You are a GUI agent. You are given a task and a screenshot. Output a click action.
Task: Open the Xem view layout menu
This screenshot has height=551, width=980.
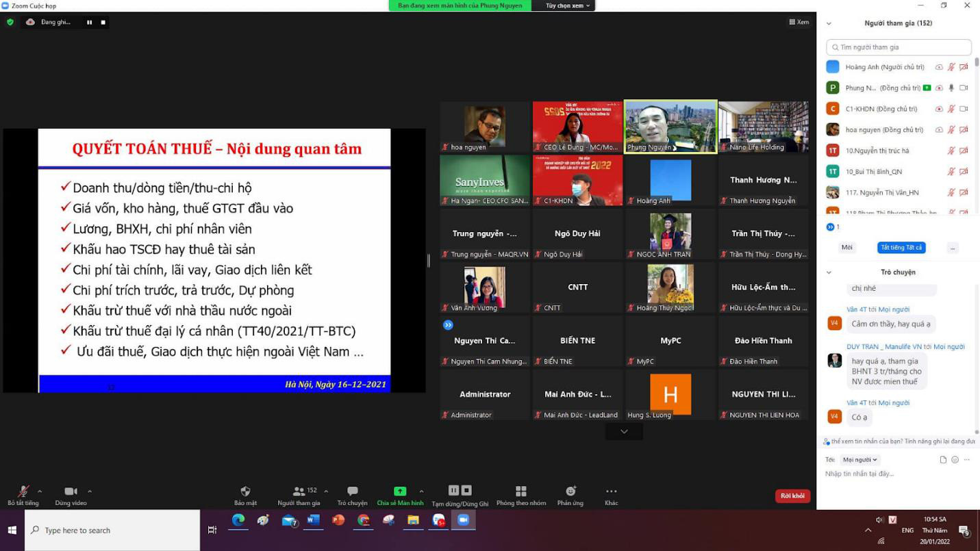tap(799, 22)
